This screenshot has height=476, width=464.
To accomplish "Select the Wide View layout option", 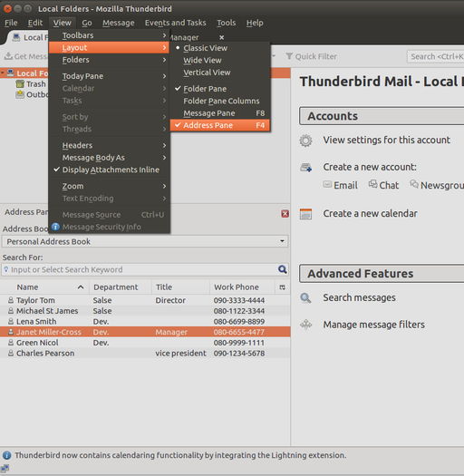I will (220, 60).
